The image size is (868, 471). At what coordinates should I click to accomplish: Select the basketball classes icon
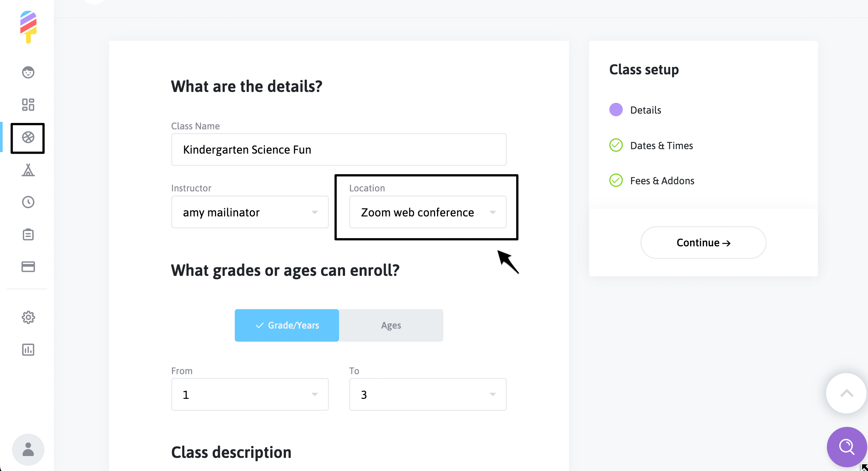pyautogui.click(x=28, y=138)
